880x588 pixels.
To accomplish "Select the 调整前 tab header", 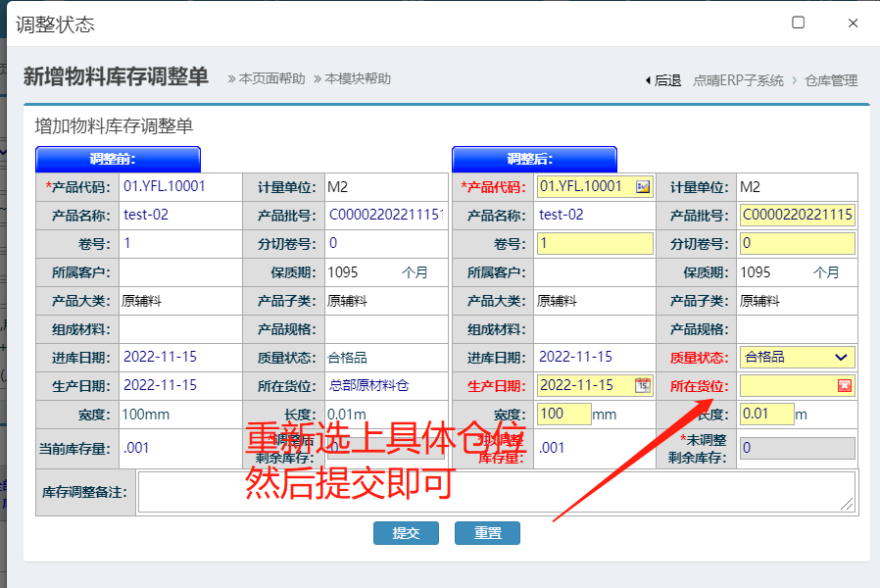I will click(x=118, y=159).
